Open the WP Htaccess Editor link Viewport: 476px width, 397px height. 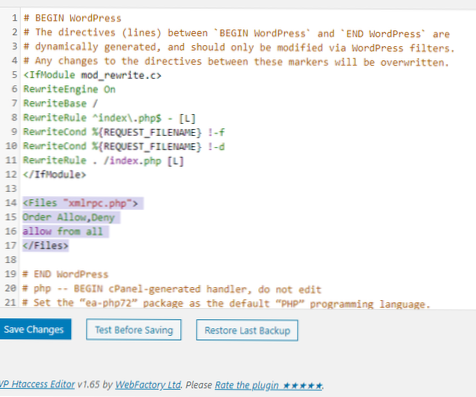tap(37, 384)
